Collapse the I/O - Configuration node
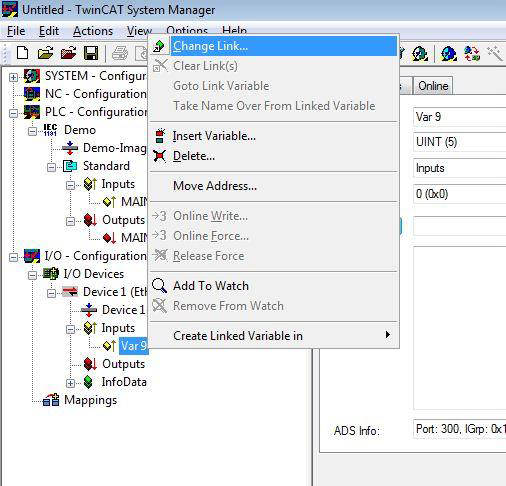 (13, 258)
